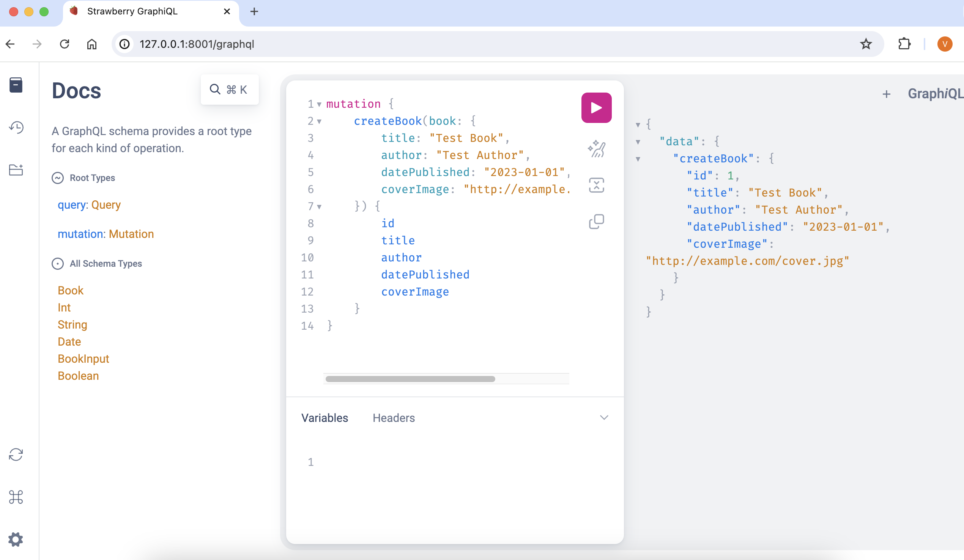Image resolution: width=964 pixels, height=560 pixels.
Task: Select the Variables tab
Action: click(x=324, y=418)
